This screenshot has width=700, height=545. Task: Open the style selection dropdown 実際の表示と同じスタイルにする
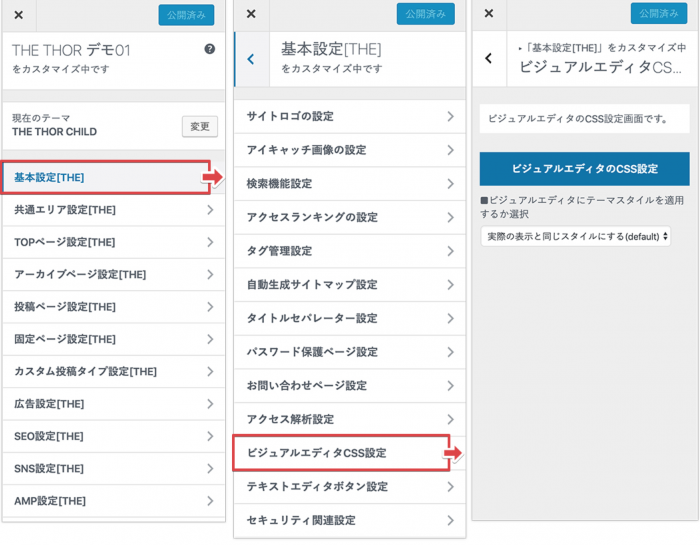(575, 237)
